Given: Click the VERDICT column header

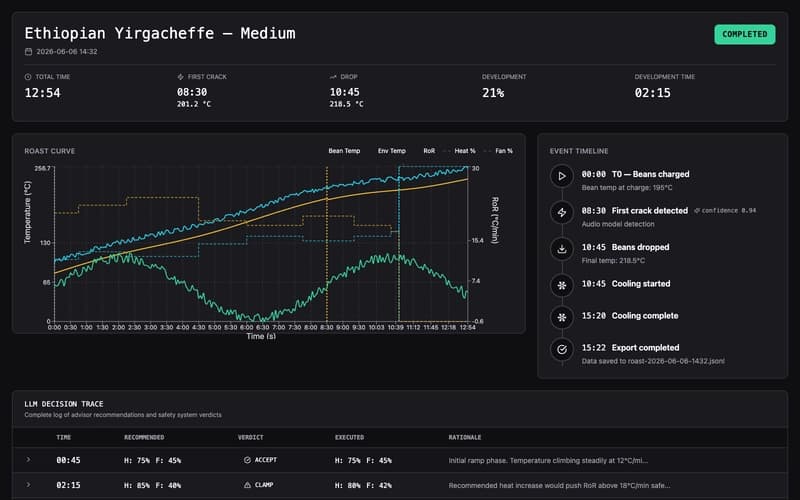Looking at the screenshot, I should (x=251, y=437).
